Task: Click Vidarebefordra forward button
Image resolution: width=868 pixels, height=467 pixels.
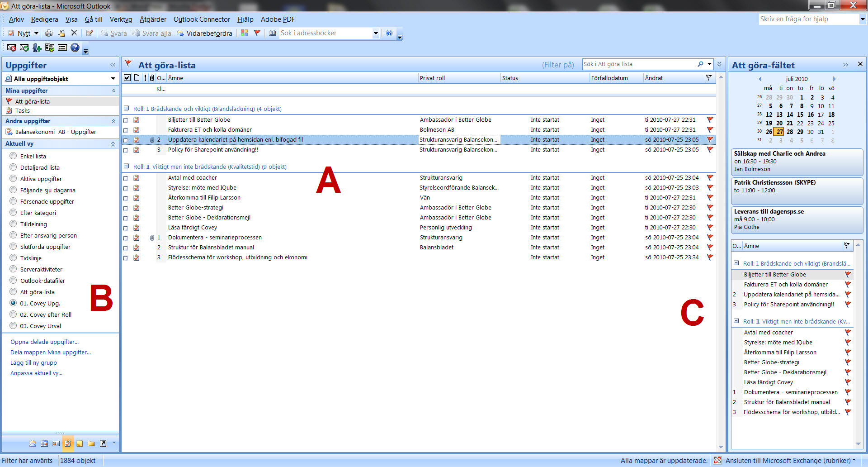Action: (204, 33)
